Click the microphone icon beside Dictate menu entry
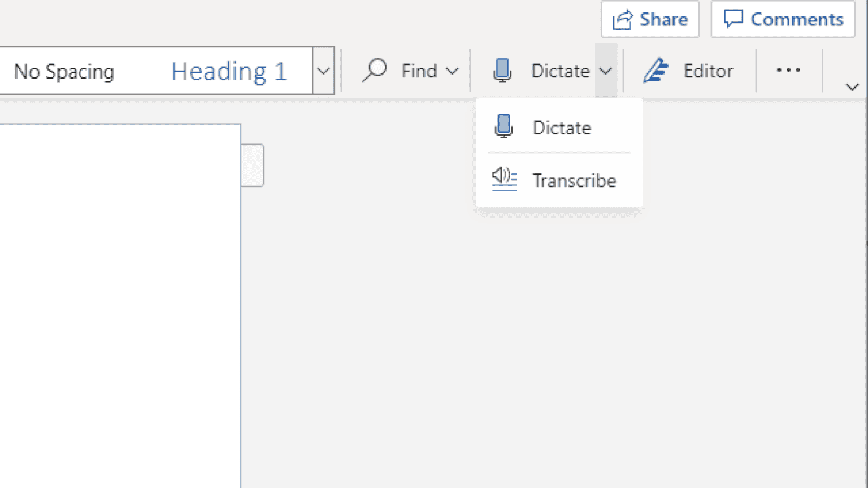Screen dimensions: 868x488 [504, 127]
